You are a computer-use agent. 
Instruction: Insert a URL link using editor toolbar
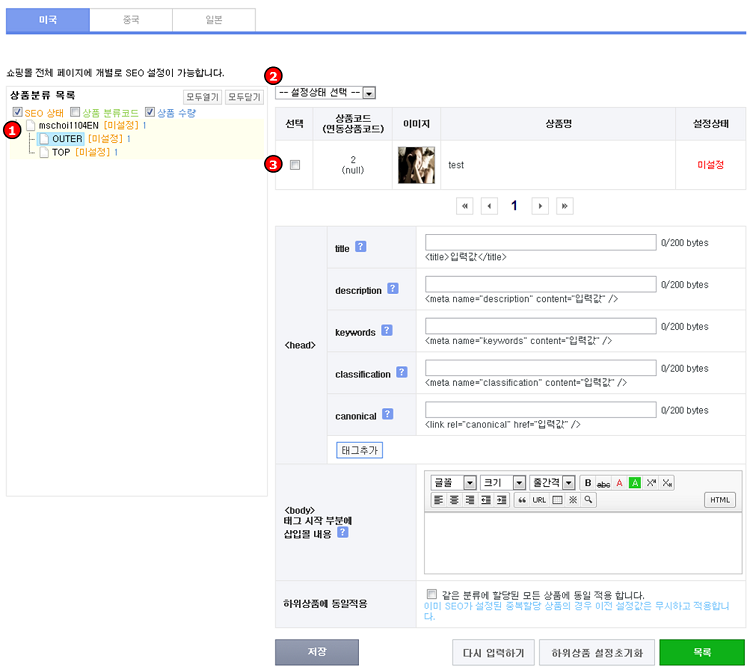coord(539,500)
